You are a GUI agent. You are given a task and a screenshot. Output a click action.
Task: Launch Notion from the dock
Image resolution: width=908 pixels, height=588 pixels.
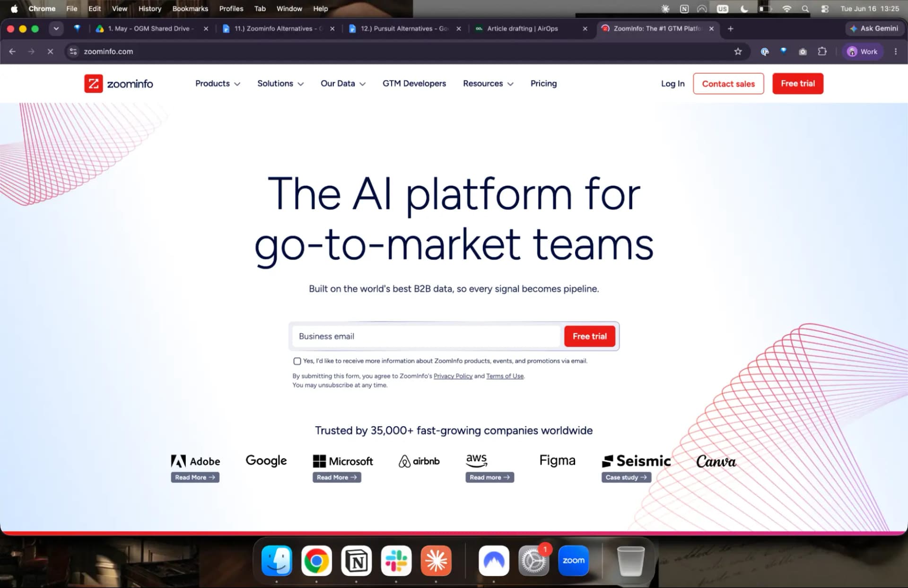[x=357, y=561]
